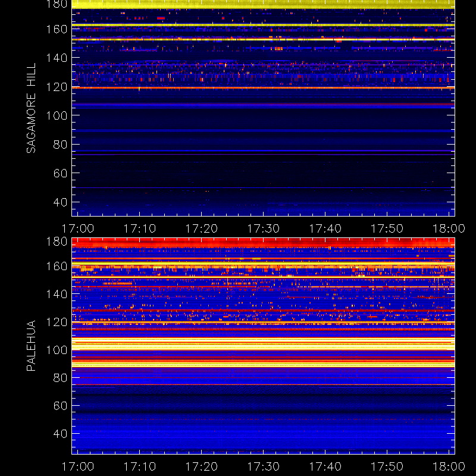The width and height of the screenshot is (476, 476).
Task: Click 17:30 time label below Sagamore Hill plot
Action: 263,228
